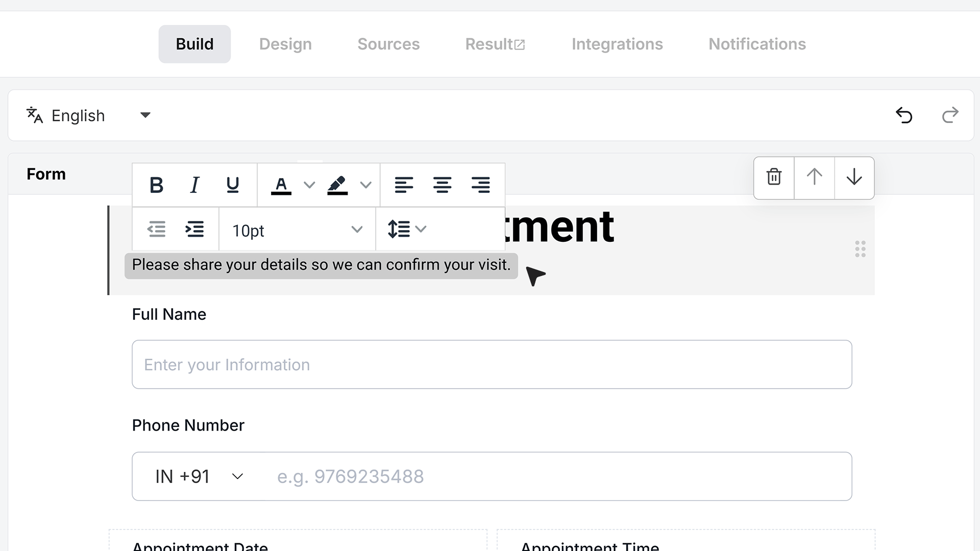This screenshot has width=980, height=551.
Task: Move block up with arrow
Action: coord(814,178)
